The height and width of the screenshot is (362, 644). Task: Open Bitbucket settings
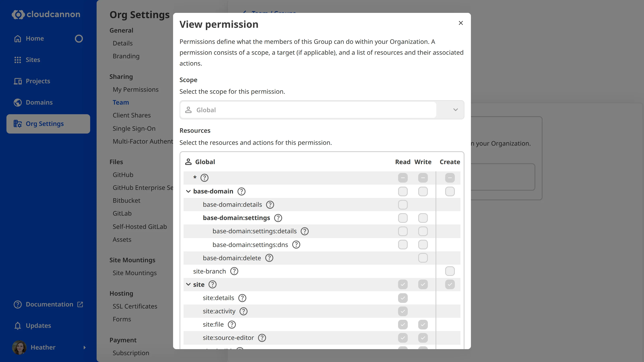coord(126,201)
